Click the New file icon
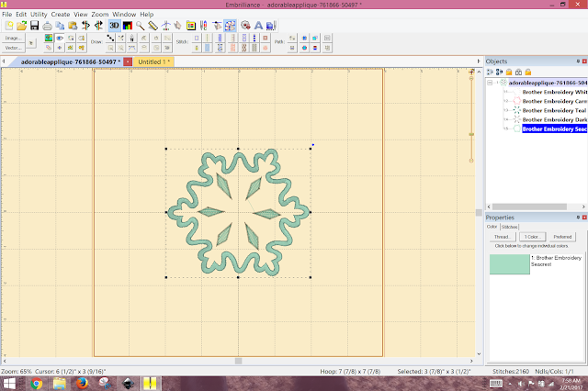This screenshot has height=391, width=588. pos(9,26)
